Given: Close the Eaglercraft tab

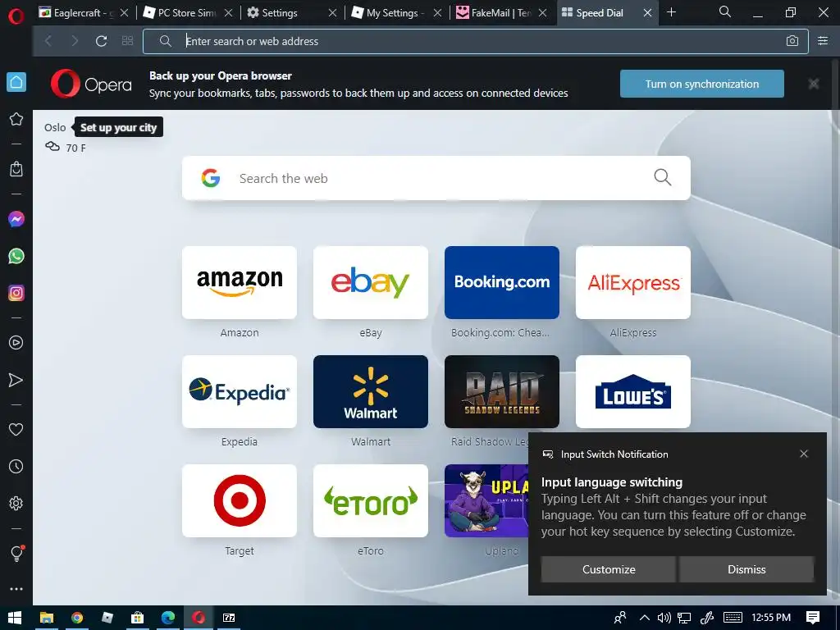Looking at the screenshot, I should 125,13.
